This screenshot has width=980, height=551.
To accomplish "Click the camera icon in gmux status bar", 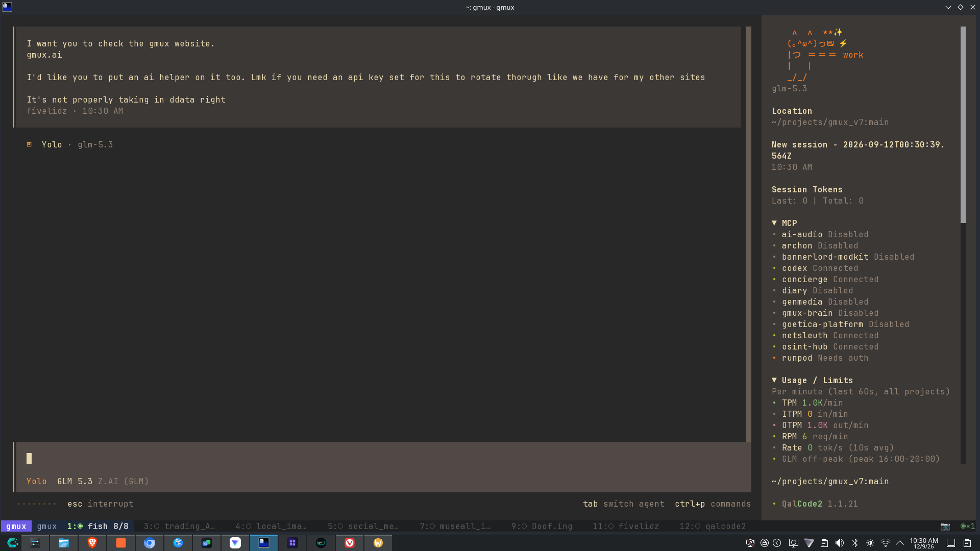I will click(945, 526).
